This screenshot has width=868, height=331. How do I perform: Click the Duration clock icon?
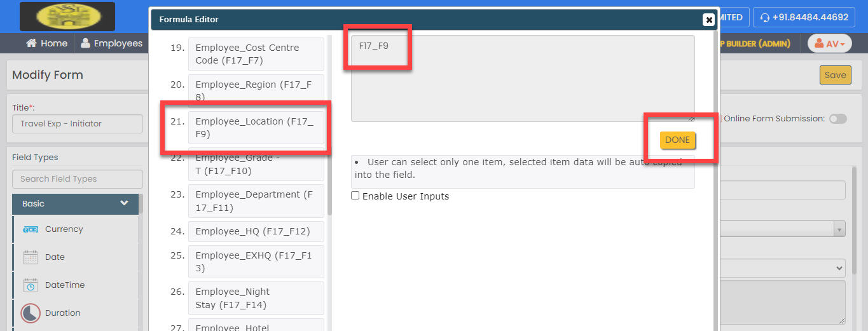(x=31, y=313)
